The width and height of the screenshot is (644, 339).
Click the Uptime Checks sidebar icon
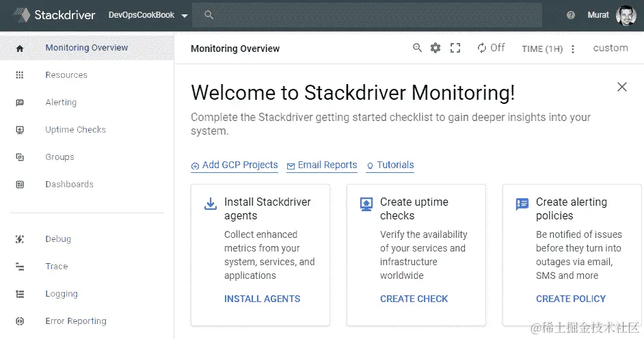(x=20, y=130)
